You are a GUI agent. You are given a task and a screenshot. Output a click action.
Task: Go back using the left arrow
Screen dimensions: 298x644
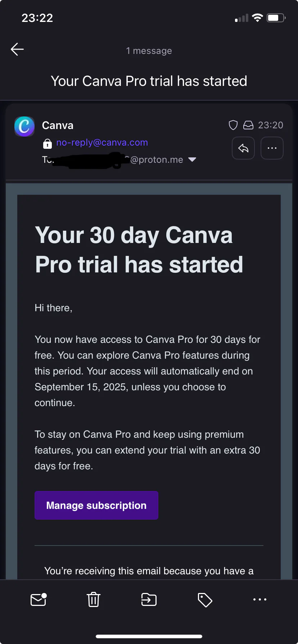(x=17, y=49)
